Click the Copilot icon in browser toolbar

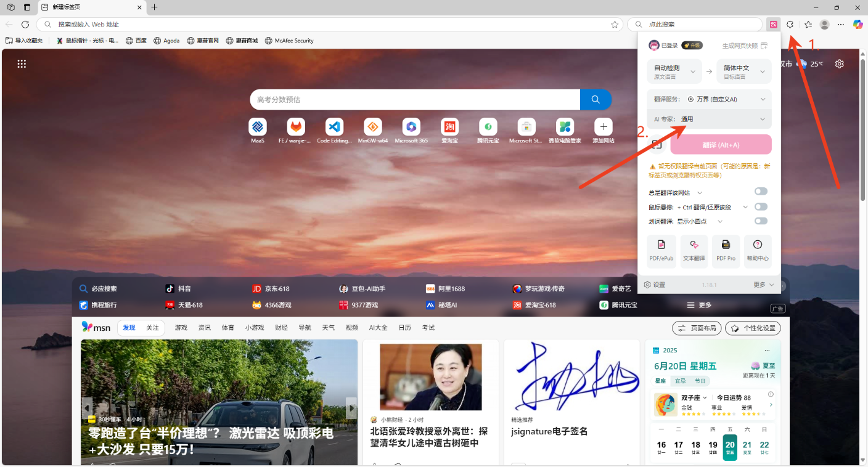[x=858, y=24]
